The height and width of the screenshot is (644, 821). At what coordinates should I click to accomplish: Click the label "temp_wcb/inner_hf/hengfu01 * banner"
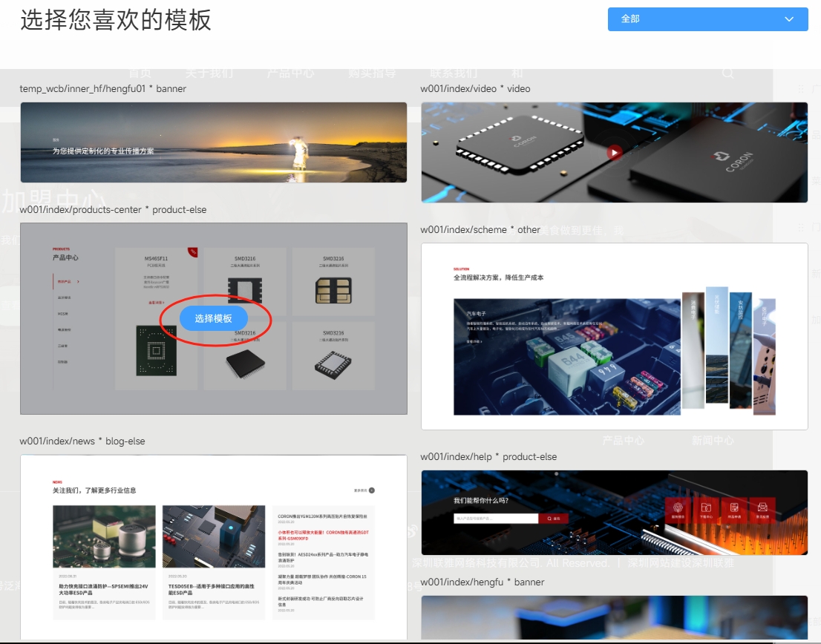click(x=102, y=89)
